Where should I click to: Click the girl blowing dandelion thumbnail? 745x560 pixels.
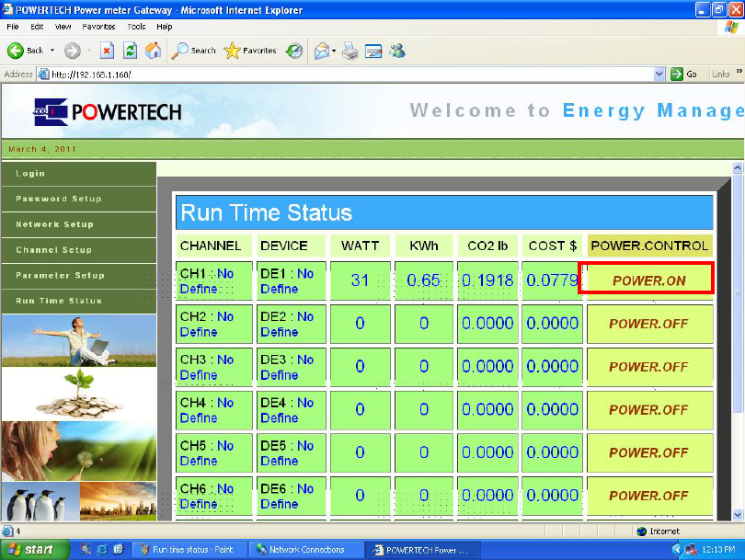(79, 451)
